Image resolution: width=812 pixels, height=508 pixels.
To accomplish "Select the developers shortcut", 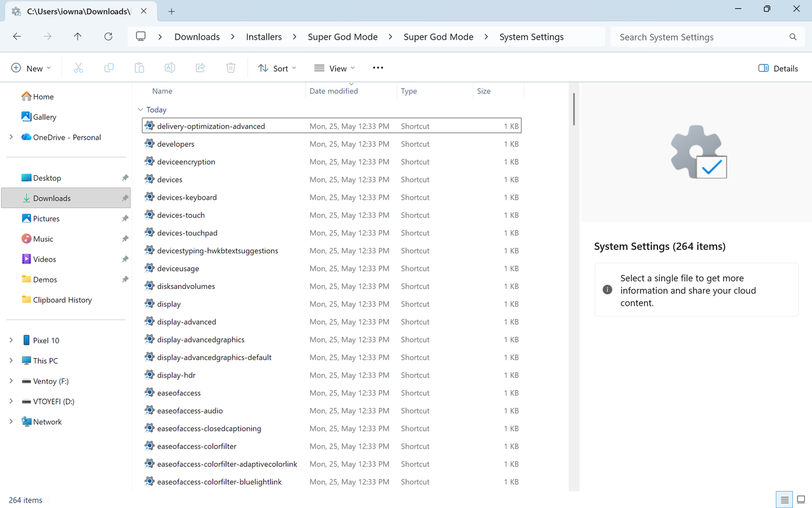I will click(331, 144).
